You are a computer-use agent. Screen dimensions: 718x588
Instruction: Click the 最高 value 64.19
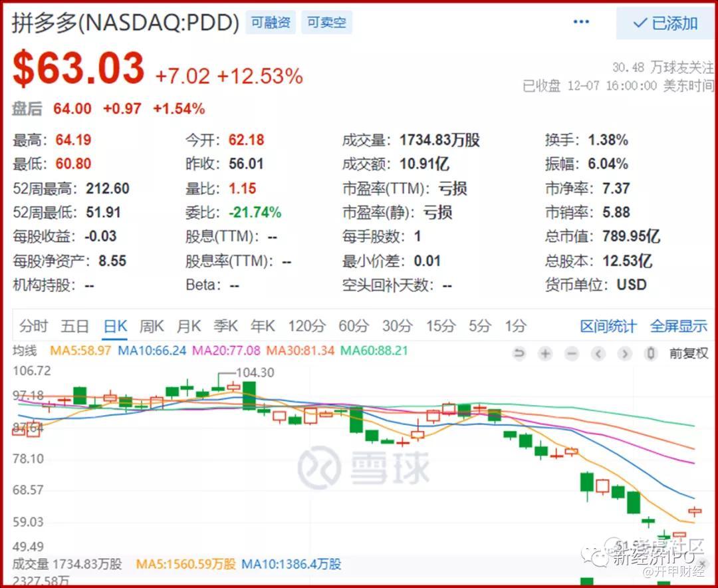73,140
